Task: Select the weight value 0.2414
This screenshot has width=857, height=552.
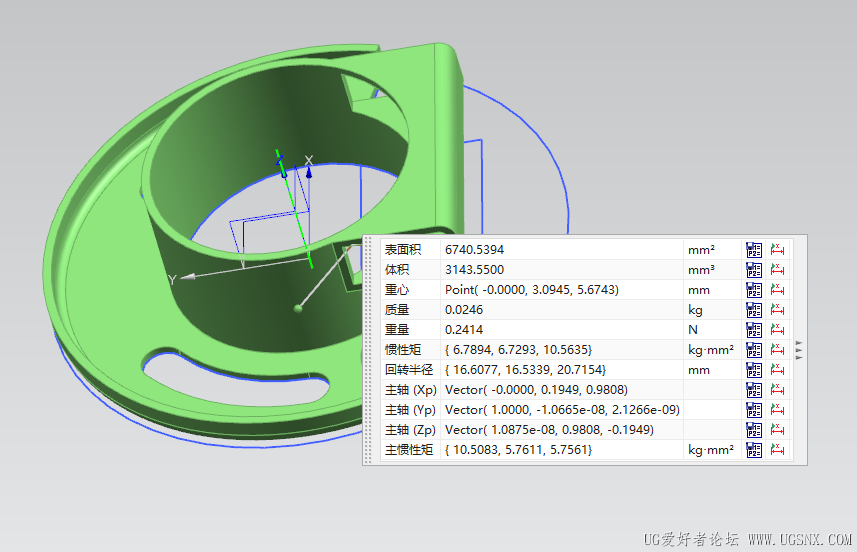Action: coord(463,330)
